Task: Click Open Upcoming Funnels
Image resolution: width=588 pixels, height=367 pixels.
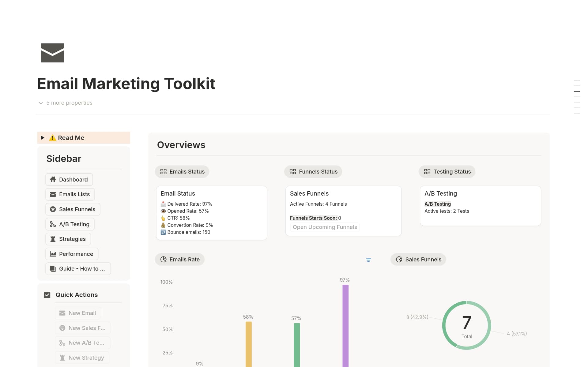Action: tap(325, 227)
